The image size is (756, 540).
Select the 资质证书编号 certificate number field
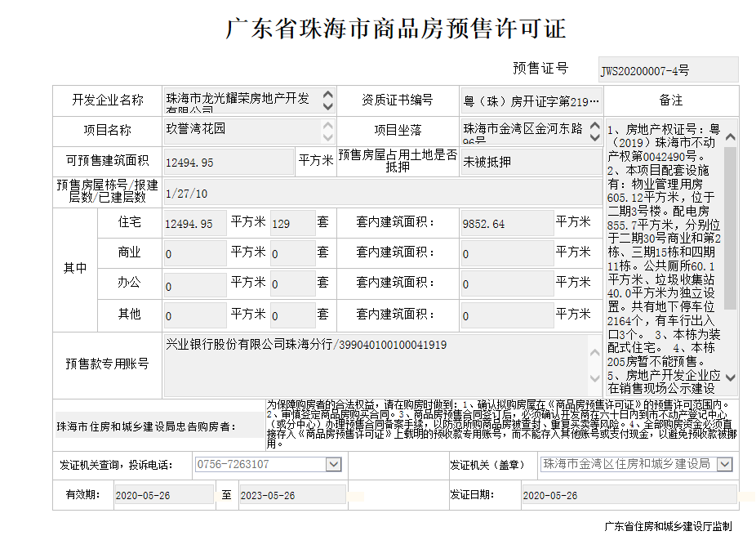[531, 101]
